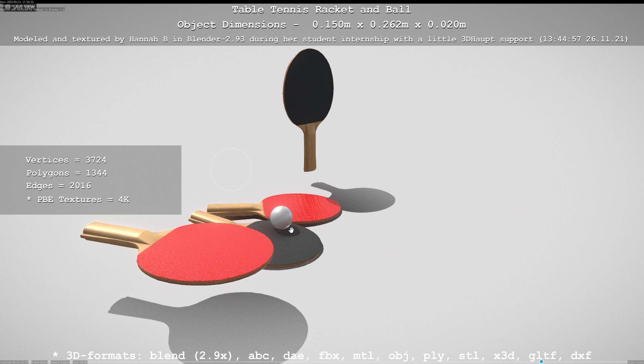Click the "3D-formats" list line
644x364 pixels.
322,356
